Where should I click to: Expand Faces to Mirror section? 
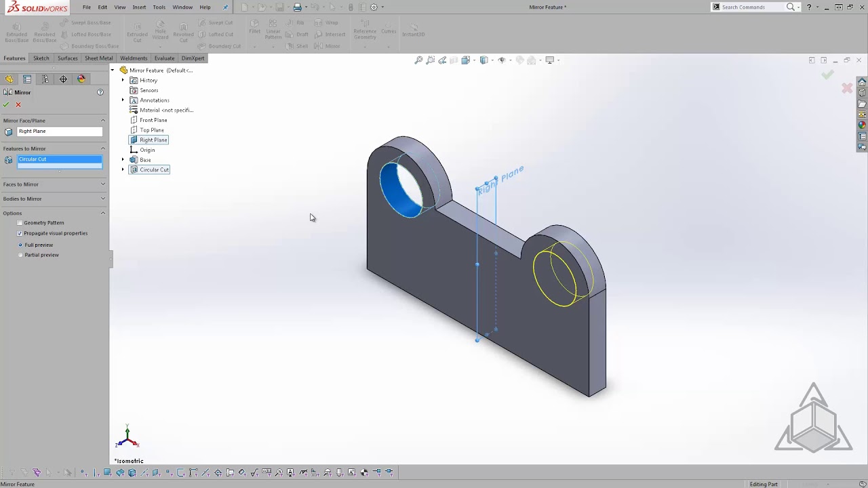pyautogui.click(x=103, y=184)
